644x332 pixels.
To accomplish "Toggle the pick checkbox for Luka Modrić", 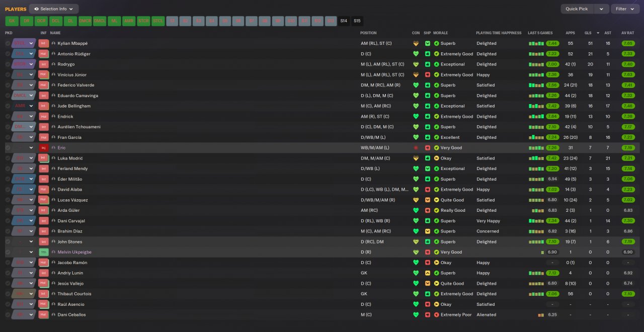I will pos(8,158).
